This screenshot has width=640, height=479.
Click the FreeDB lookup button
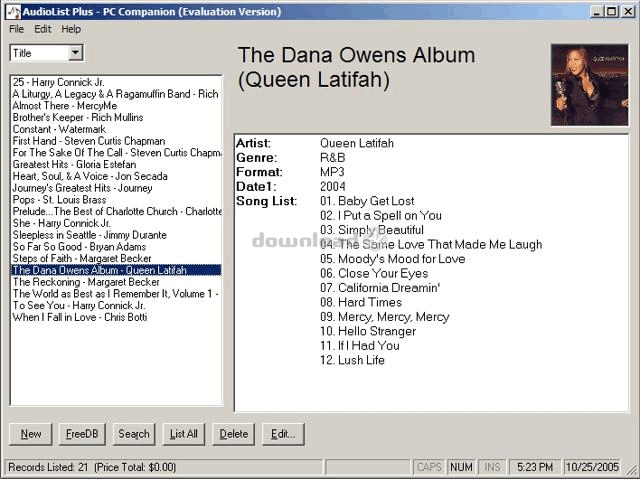(x=82, y=434)
